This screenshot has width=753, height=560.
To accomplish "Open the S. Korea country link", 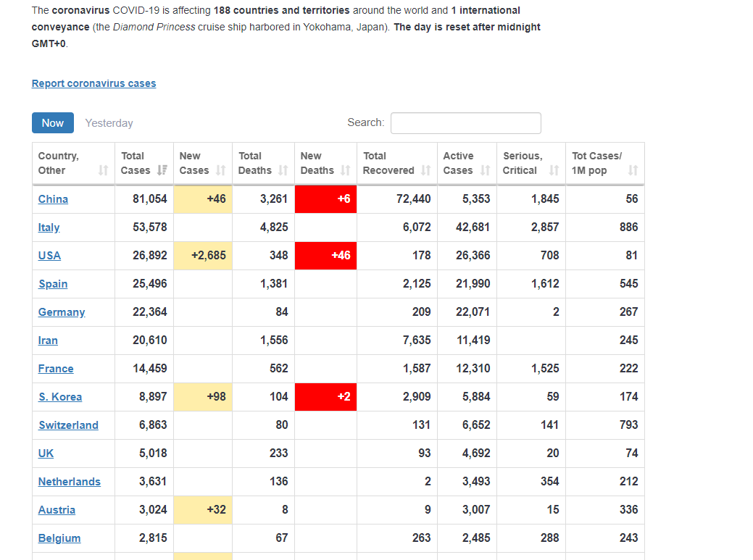I will coord(60,397).
